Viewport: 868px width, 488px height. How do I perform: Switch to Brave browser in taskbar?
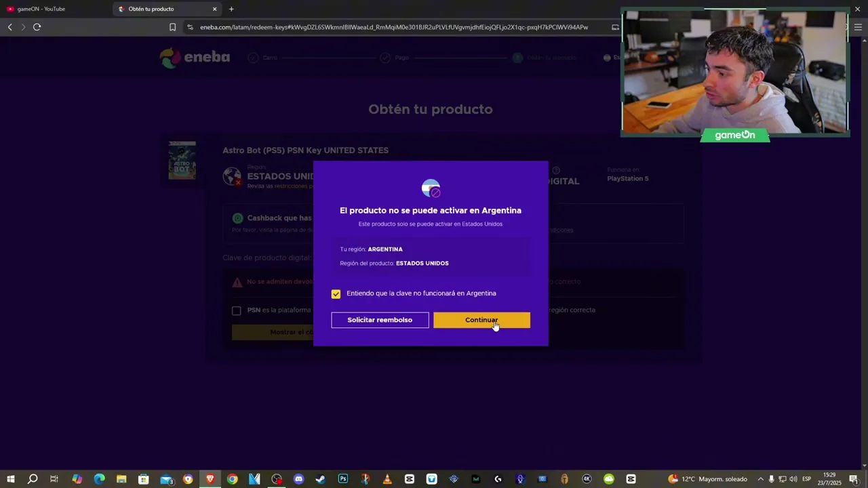pos(210,479)
